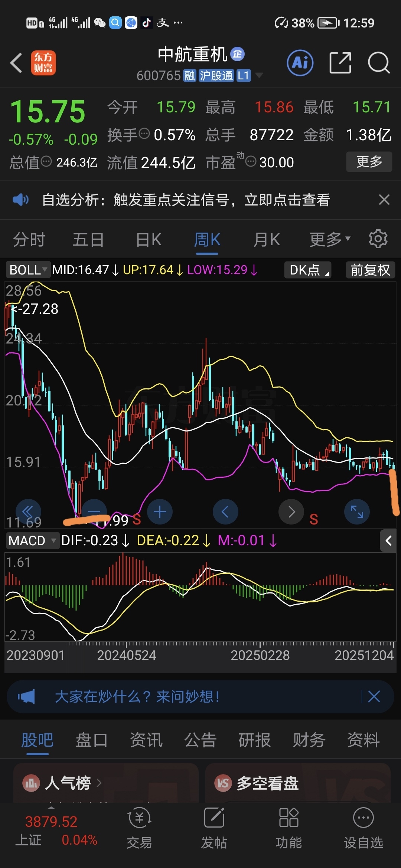The image size is (401, 868).
Task: Expand the stock code dropdown triangle
Action: [259, 75]
